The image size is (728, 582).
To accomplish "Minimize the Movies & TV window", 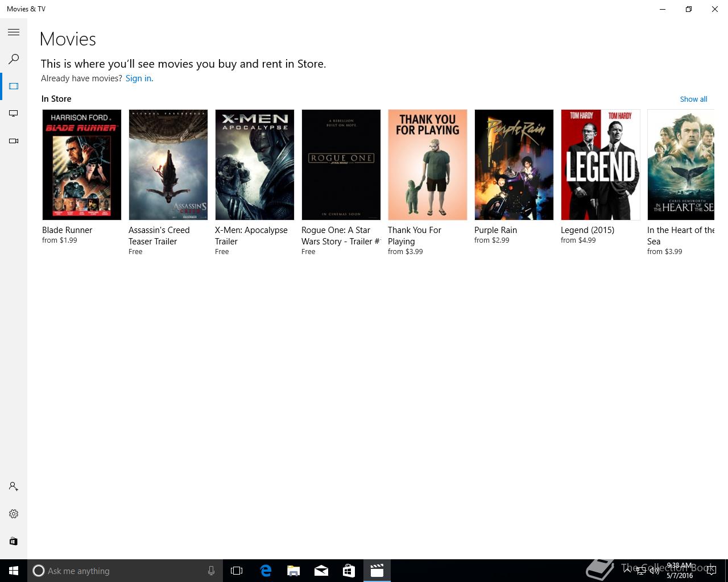I will 663,9.
